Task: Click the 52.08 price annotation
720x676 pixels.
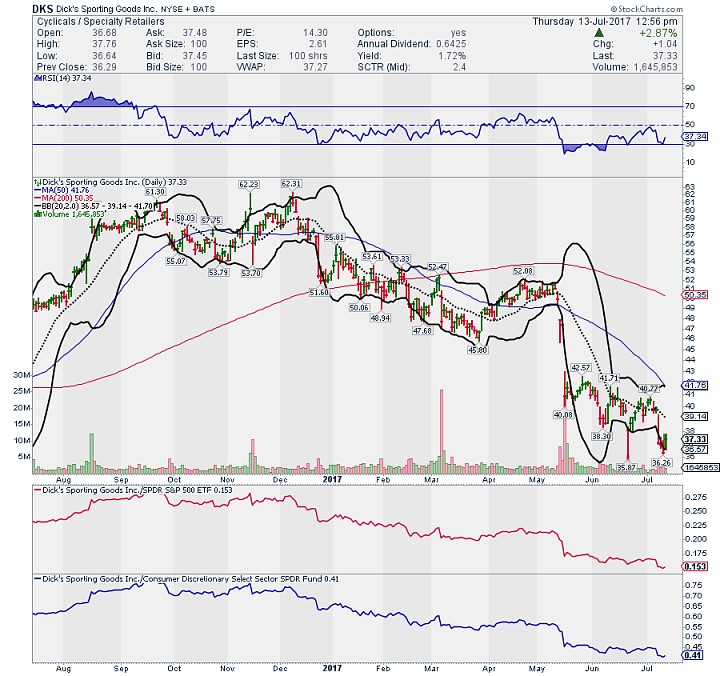Action: [523, 271]
